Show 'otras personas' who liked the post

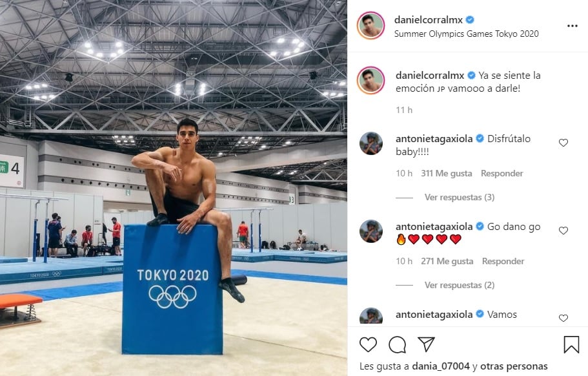[x=514, y=366]
